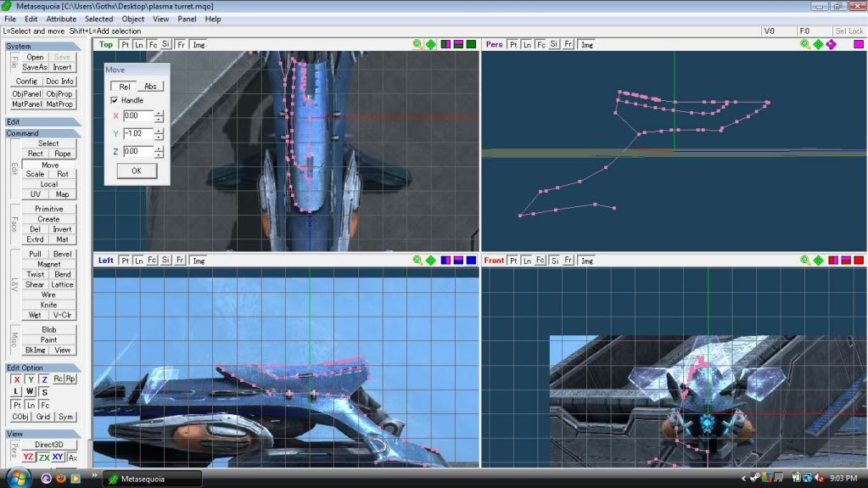Click the volume icon in system tray
This screenshot has height=488, width=868.
pos(820,478)
